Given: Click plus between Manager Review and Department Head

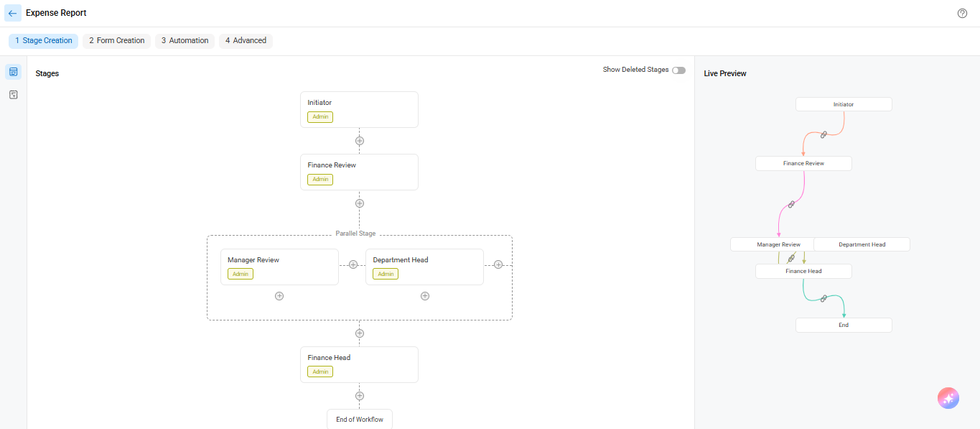Looking at the screenshot, I should [353, 264].
